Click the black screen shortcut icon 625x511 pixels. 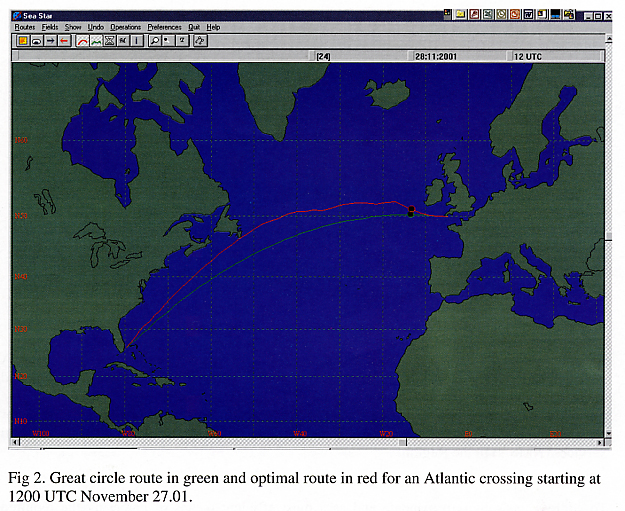tap(556, 15)
